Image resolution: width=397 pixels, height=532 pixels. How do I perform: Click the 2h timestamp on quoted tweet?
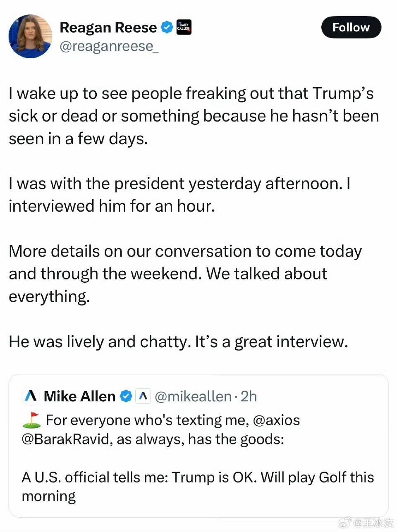point(249,396)
